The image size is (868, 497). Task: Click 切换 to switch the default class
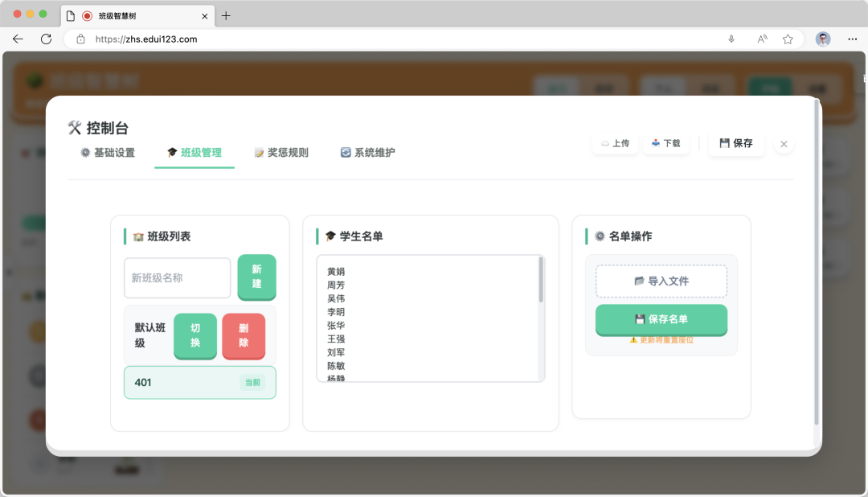[x=194, y=337]
